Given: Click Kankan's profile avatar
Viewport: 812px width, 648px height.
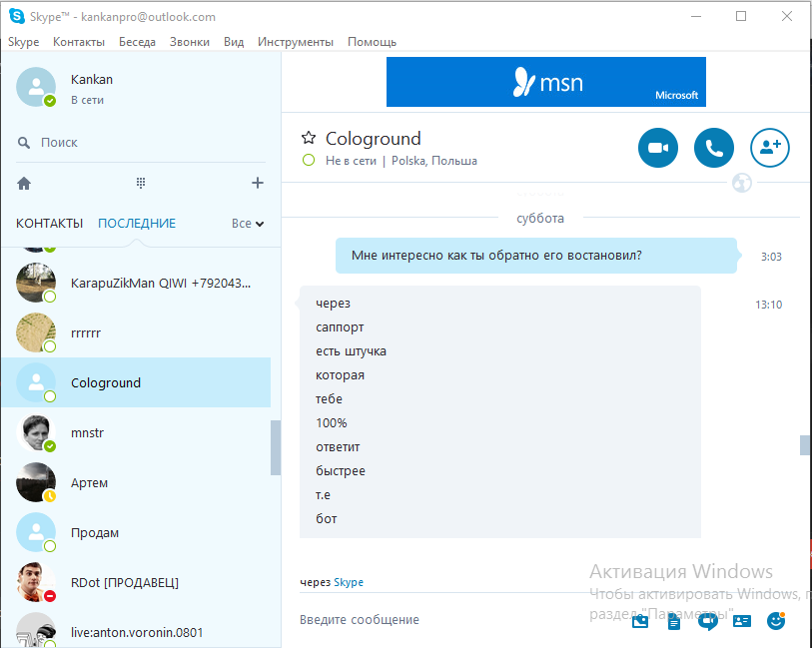Looking at the screenshot, I should (36, 87).
